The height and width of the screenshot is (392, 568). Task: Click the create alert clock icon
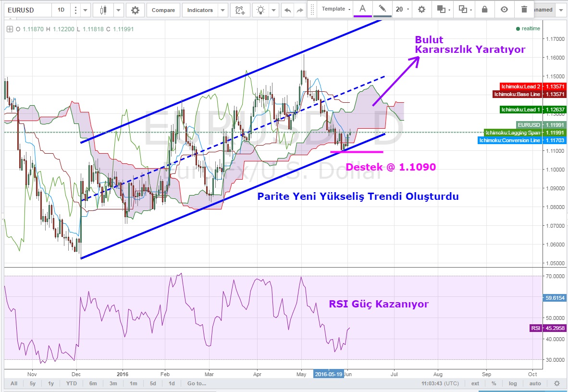click(240, 10)
